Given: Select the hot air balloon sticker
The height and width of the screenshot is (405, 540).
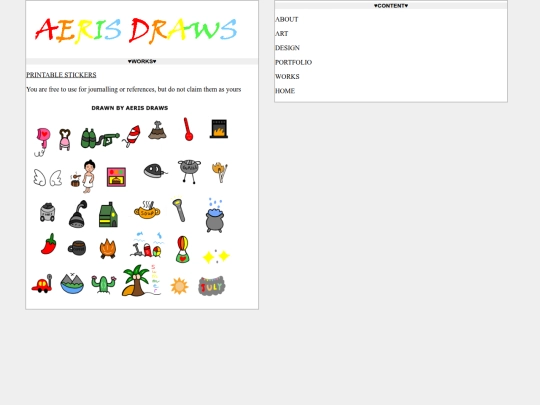Looking at the screenshot, I should pyautogui.click(x=183, y=249).
